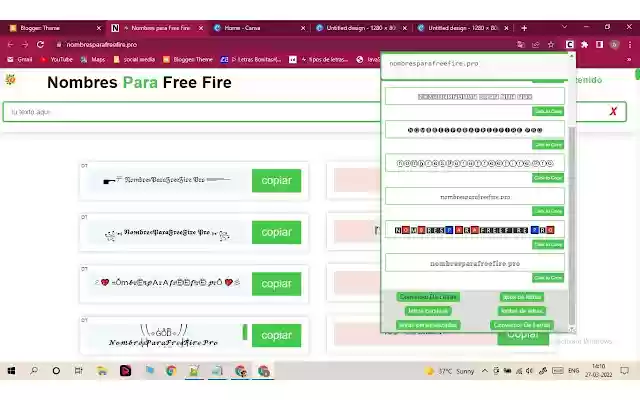
Task: Open the tipos de letras bookmark
Action: tap(319, 60)
